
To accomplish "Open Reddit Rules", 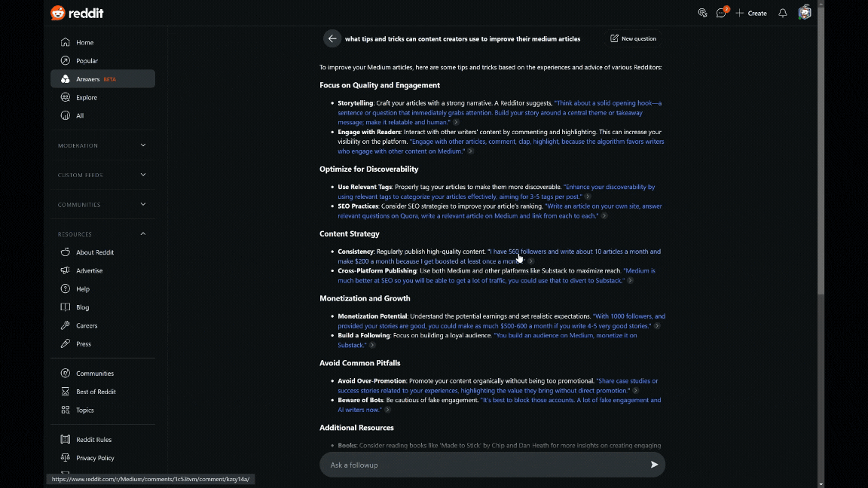I will (102, 439).
